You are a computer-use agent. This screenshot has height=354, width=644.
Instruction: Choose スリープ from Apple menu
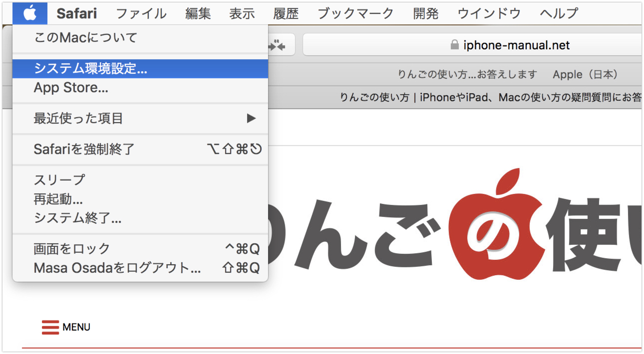point(140,179)
